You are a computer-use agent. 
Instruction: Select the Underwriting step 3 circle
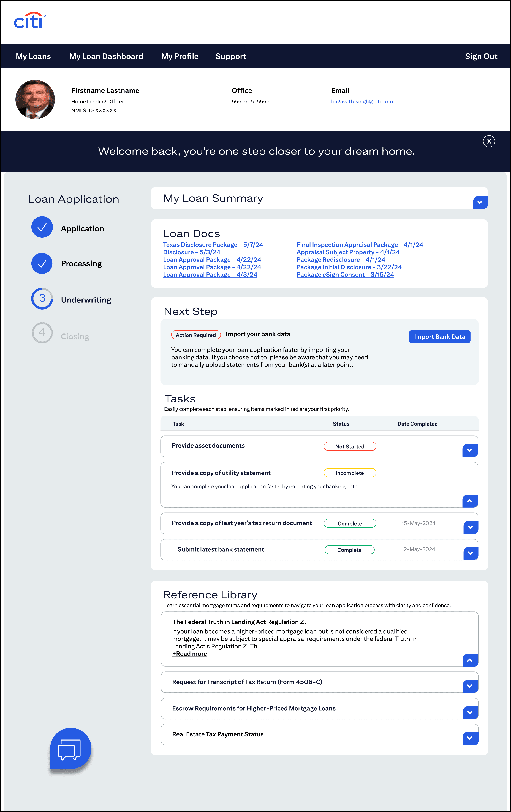pos(42,299)
